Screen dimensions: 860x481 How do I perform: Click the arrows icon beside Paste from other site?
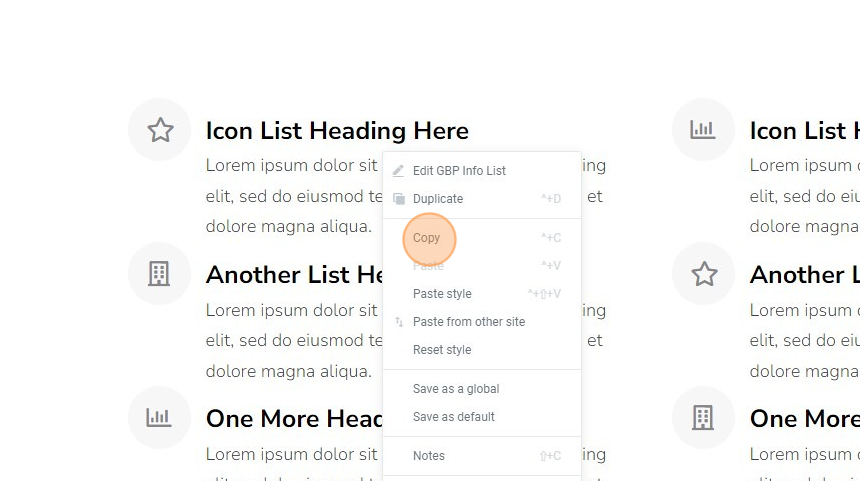pyautogui.click(x=399, y=321)
